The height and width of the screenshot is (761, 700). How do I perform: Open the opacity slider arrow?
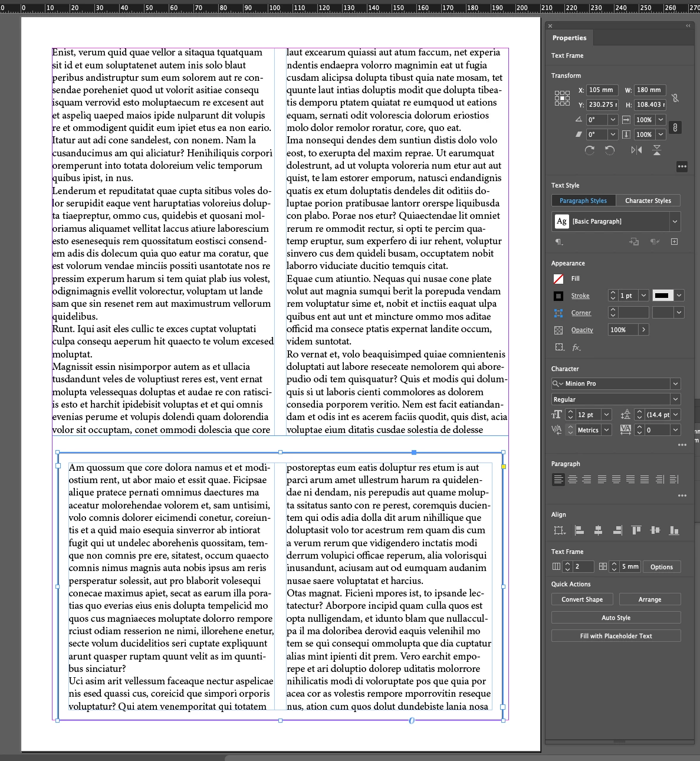643,330
